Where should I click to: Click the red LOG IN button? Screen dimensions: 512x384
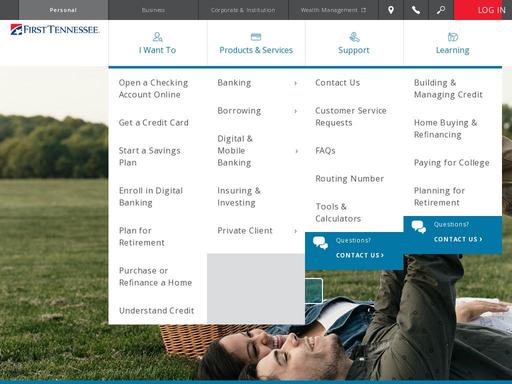pyautogui.click(x=478, y=10)
